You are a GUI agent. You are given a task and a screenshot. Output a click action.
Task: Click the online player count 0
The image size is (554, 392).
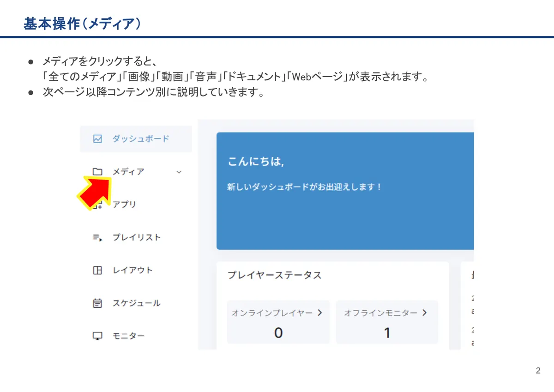[x=278, y=333]
